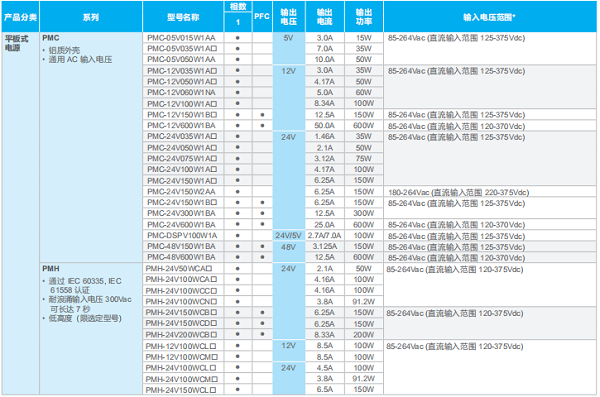Select model PMC-24V300W1BA
Viewport: 600px width, 397px height.
181,213
